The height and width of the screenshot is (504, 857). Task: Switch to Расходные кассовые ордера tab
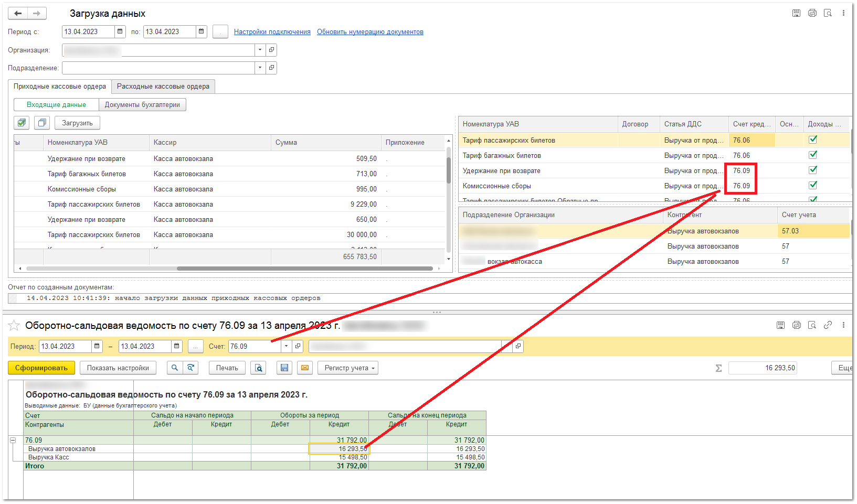163,87
